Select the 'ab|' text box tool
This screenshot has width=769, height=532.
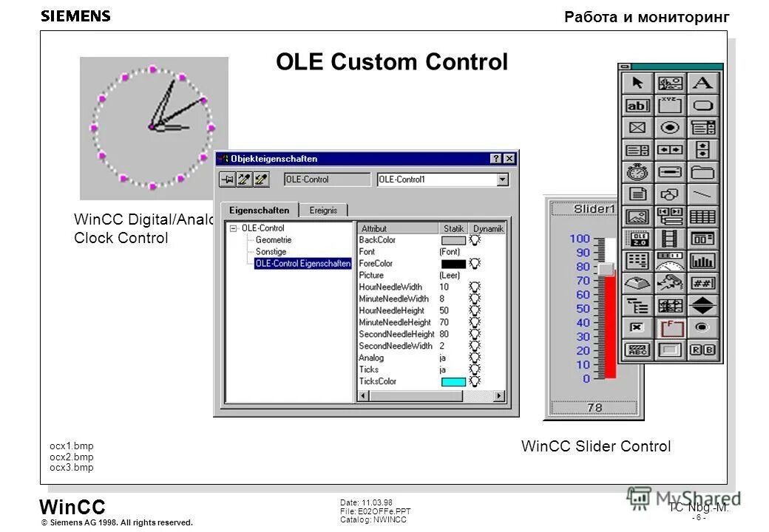pos(637,106)
